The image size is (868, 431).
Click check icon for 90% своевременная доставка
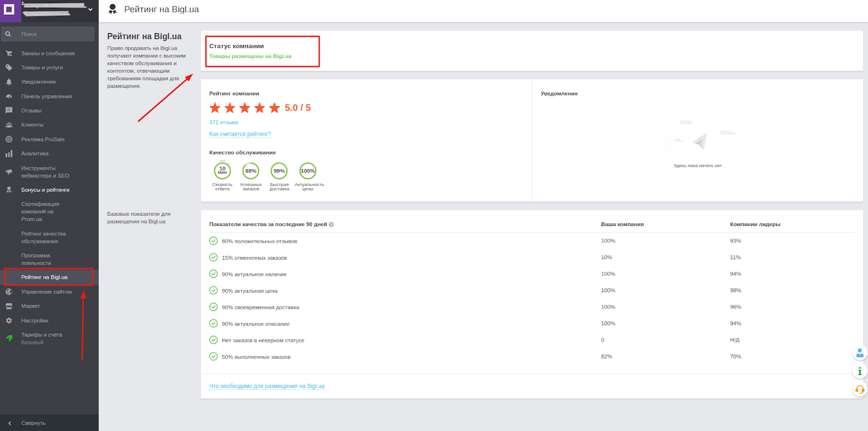(214, 307)
